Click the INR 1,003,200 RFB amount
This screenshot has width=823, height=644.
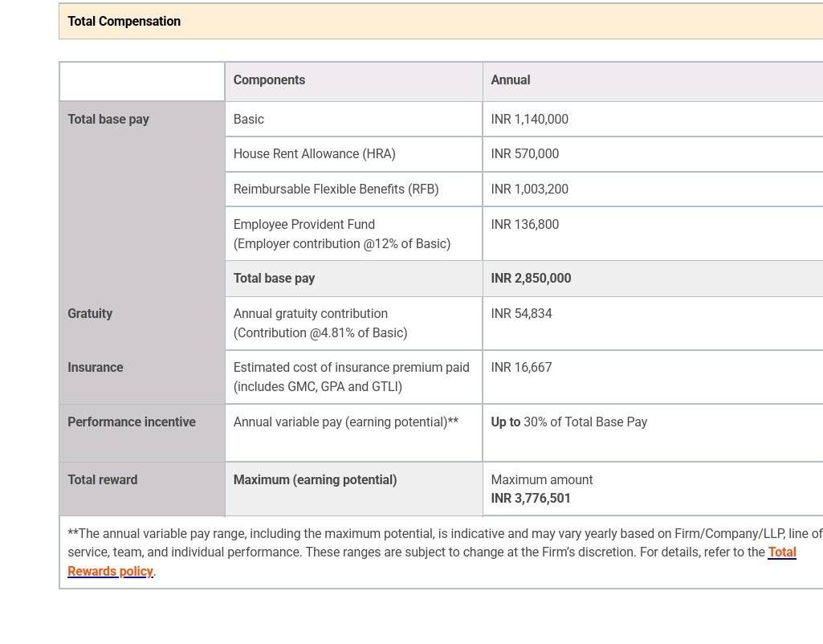pyautogui.click(x=530, y=189)
